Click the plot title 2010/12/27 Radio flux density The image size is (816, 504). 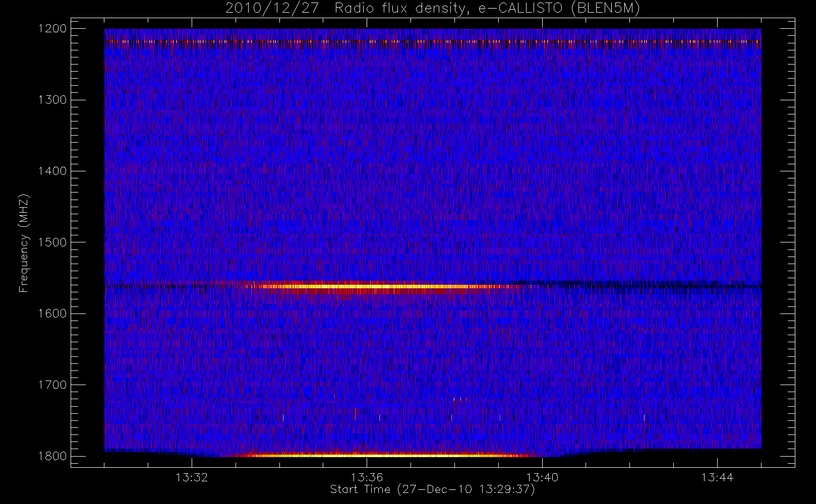coord(432,9)
